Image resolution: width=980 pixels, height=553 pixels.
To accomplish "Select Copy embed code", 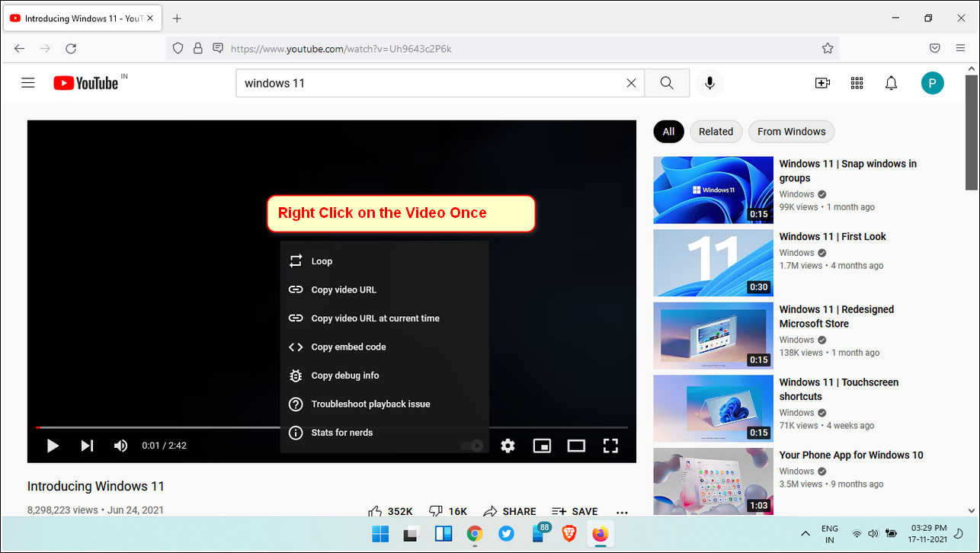I will point(384,347).
